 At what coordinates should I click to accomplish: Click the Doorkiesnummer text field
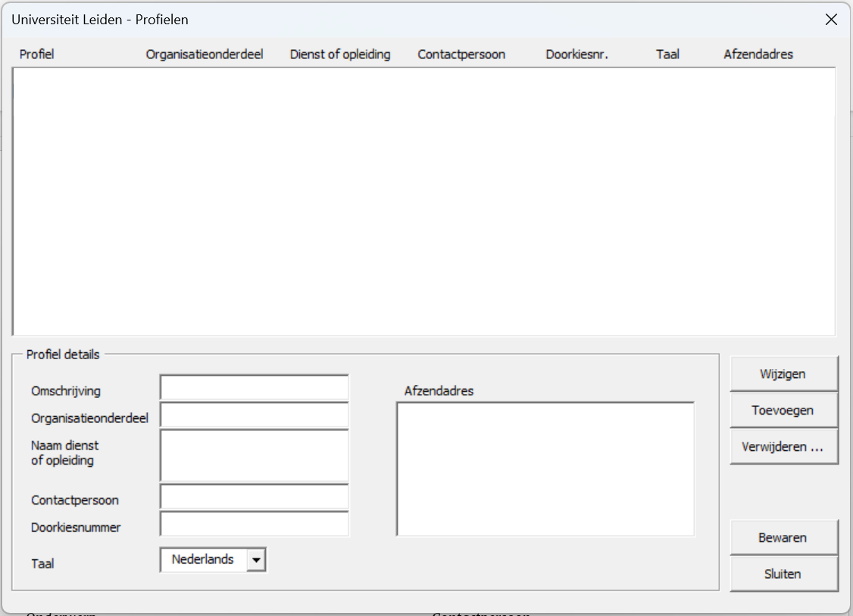point(254,524)
